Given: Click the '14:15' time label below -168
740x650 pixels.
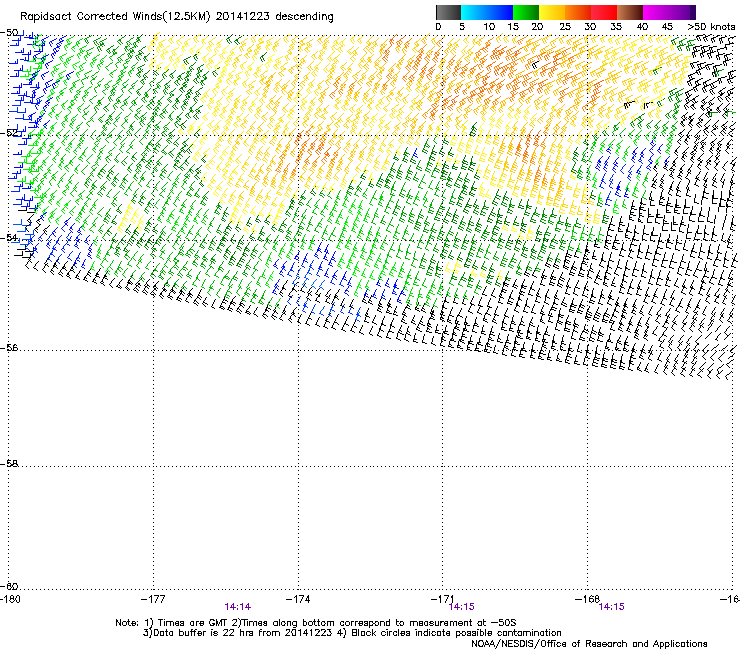Looking at the screenshot, I should [x=611, y=607].
